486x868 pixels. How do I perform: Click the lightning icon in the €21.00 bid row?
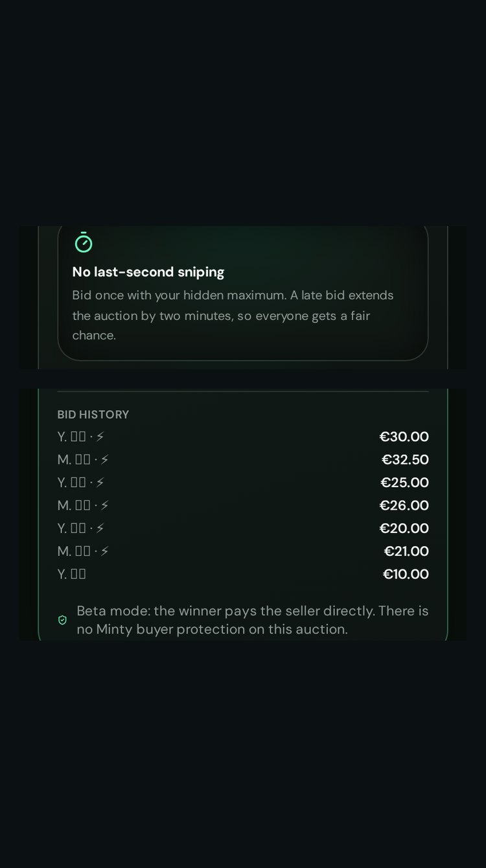pos(104,551)
